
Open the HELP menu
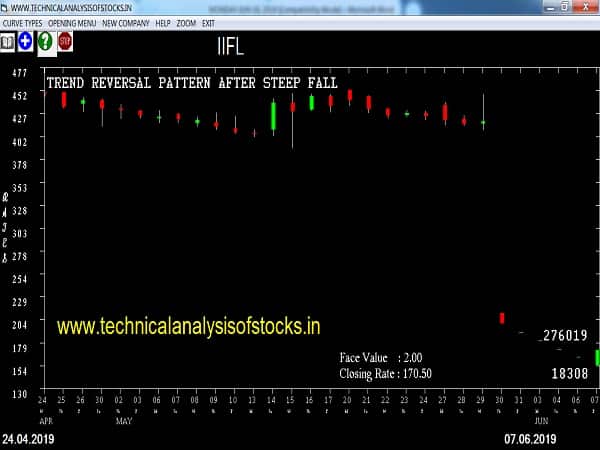tap(163, 22)
